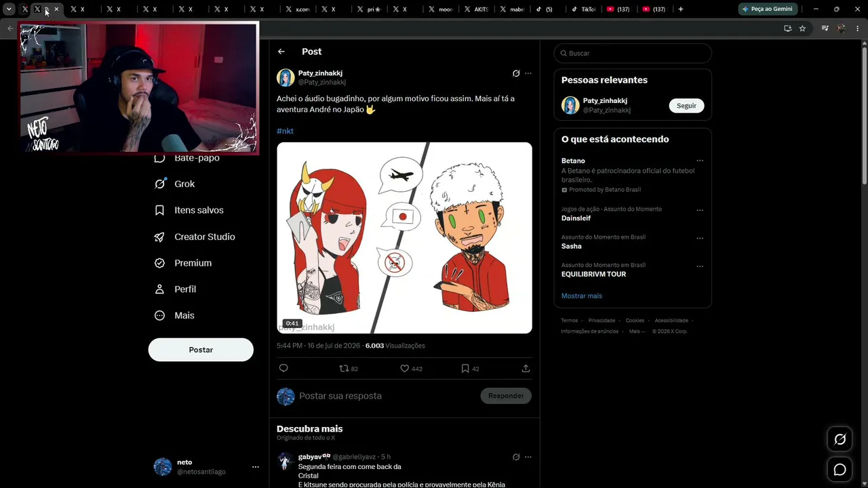Focus the Buscar search field
This screenshot has height=488, width=868.
(x=632, y=53)
